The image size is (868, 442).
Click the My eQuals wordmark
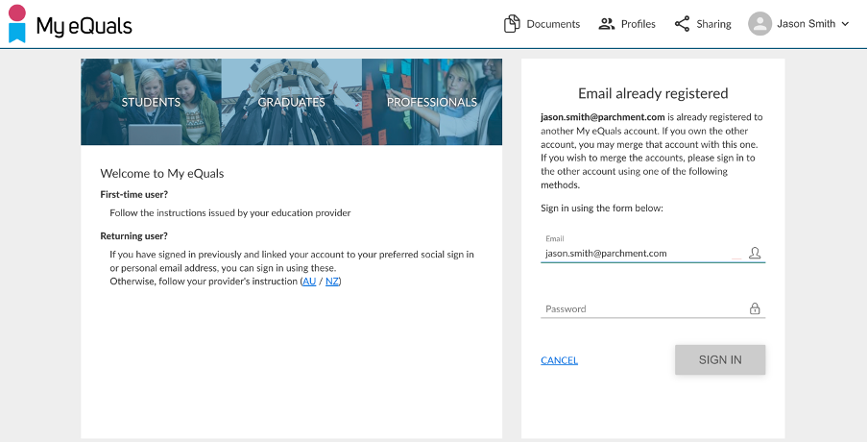[x=84, y=26]
